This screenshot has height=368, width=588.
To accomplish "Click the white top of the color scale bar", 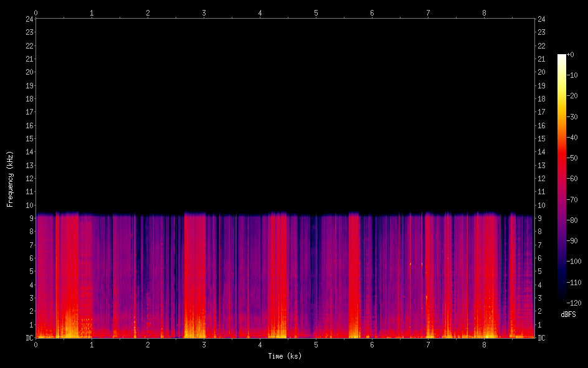I will [562, 57].
